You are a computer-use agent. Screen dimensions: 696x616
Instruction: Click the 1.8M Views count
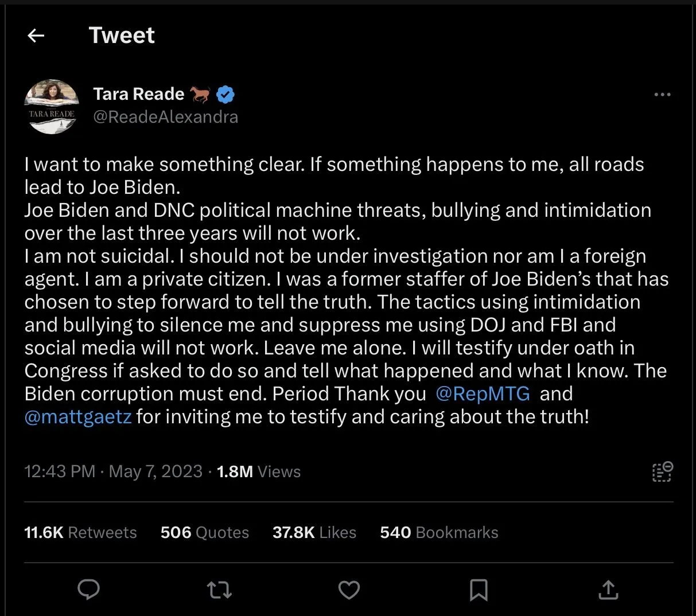coord(258,471)
